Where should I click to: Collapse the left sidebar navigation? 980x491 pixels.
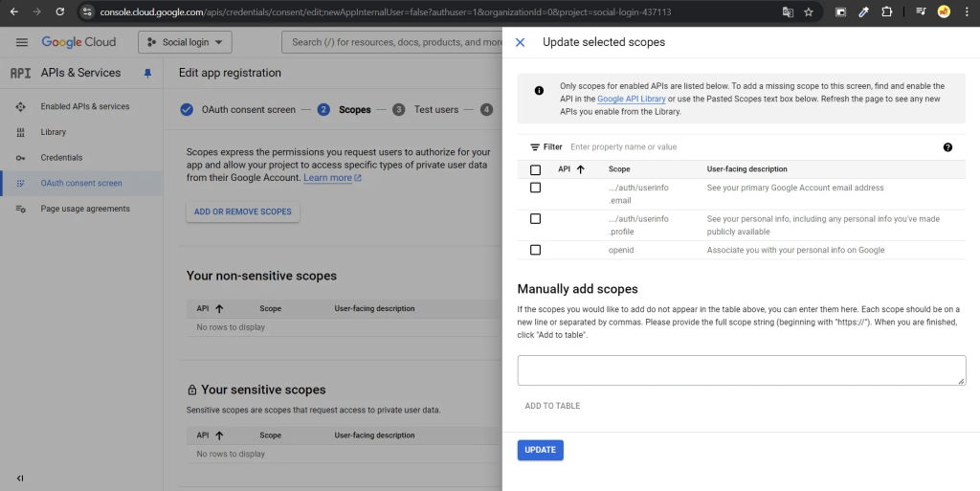tap(20, 478)
